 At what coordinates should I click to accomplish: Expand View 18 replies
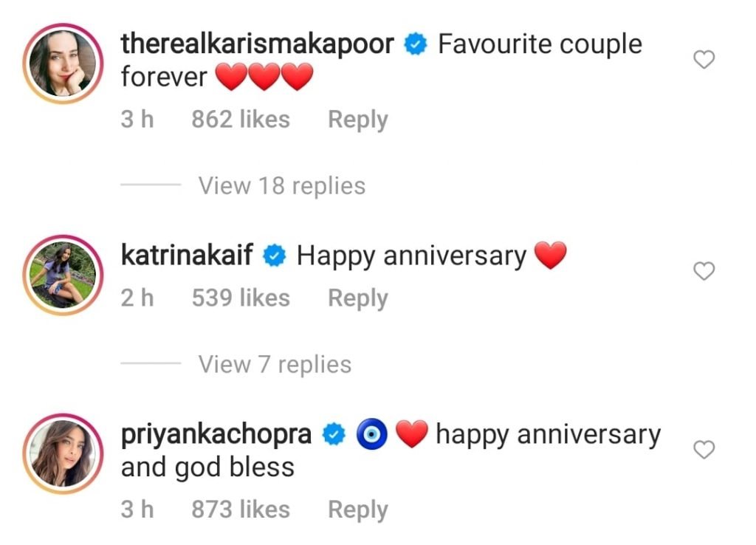pos(281,185)
